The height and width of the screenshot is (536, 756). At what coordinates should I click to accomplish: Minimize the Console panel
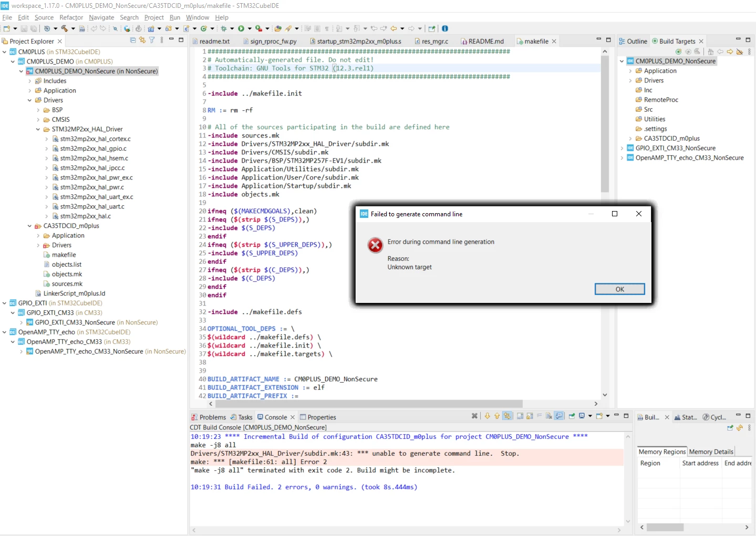point(616,416)
